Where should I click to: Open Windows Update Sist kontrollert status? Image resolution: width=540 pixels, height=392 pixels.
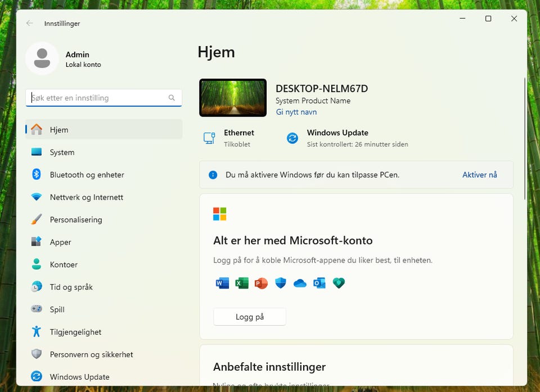pyautogui.click(x=347, y=138)
